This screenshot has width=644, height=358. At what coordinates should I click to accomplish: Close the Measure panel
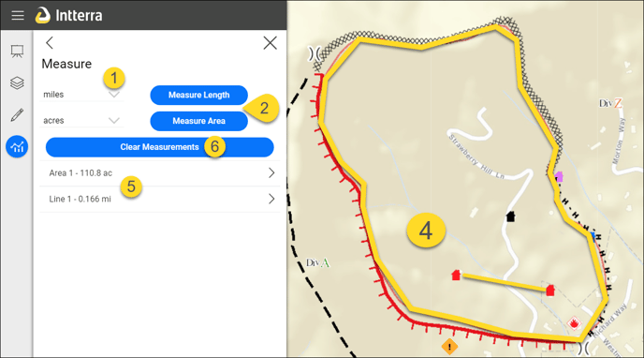pyautogui.click(x=270, y=43)
